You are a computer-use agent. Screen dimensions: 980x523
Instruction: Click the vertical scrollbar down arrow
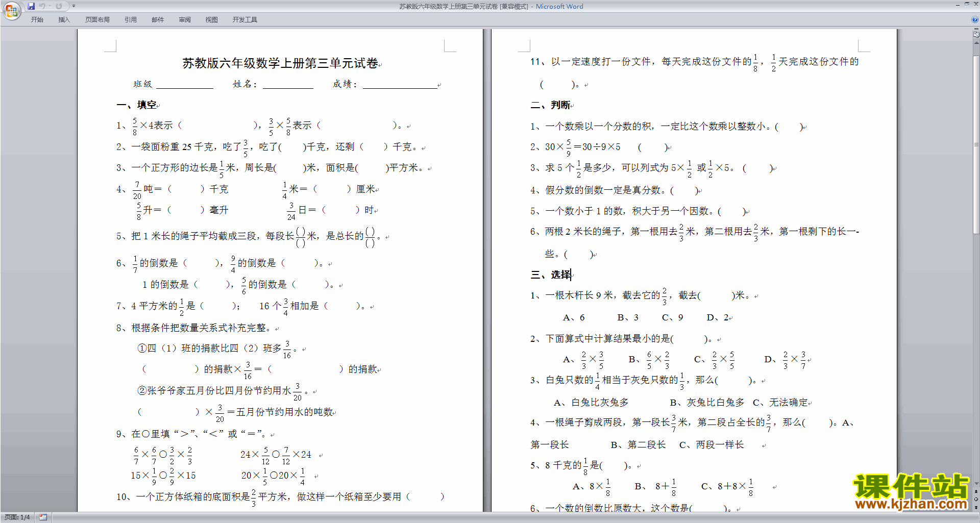[976, 483]
